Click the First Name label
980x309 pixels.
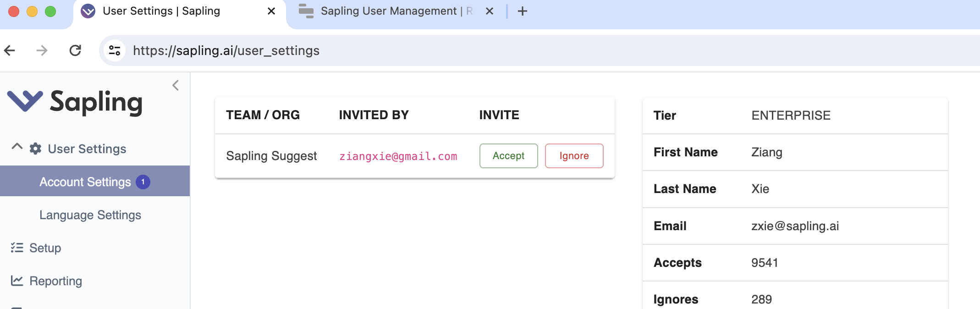tap(686, 152)
